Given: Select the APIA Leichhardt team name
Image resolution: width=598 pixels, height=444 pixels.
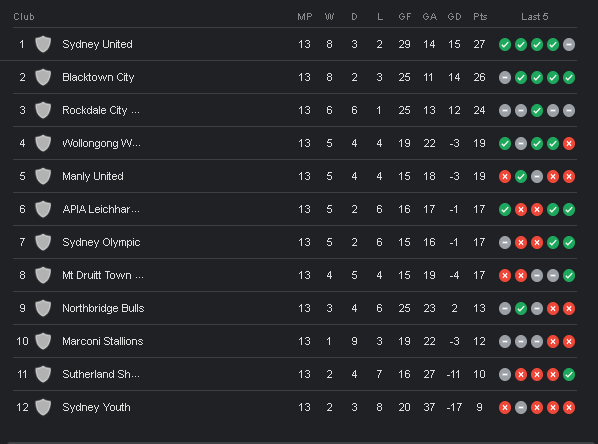Looking at the screenshot, I should [101, 209].
